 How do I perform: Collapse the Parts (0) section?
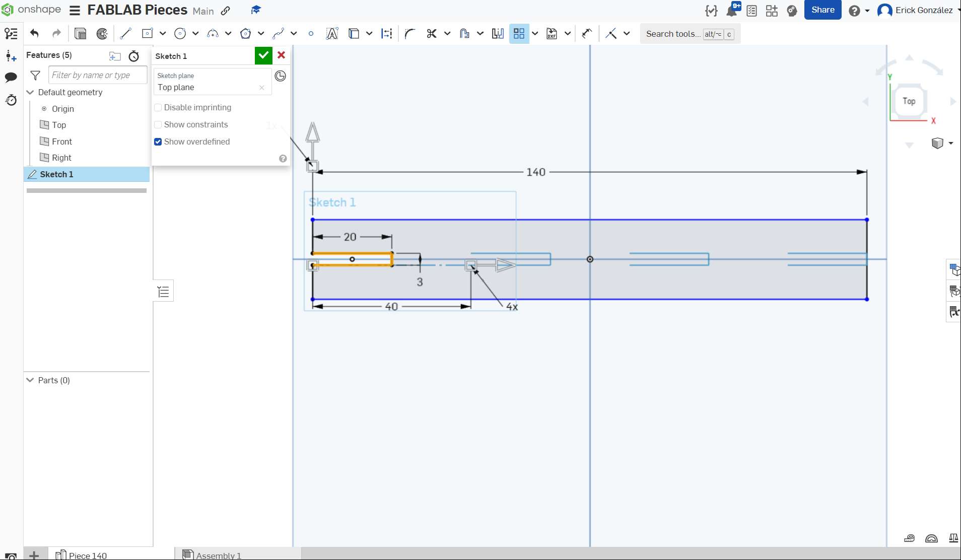pyautogui.click(x=30, y=380)
